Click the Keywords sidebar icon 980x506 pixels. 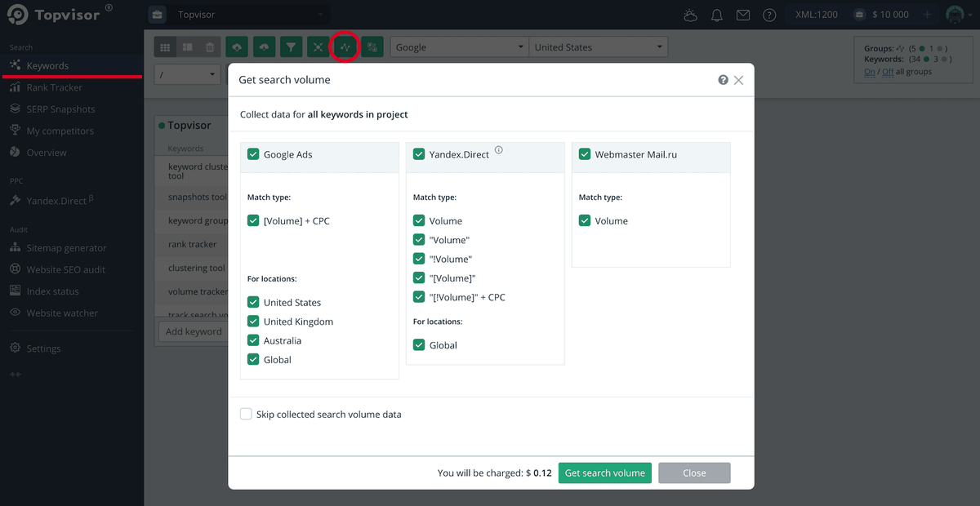15,65
